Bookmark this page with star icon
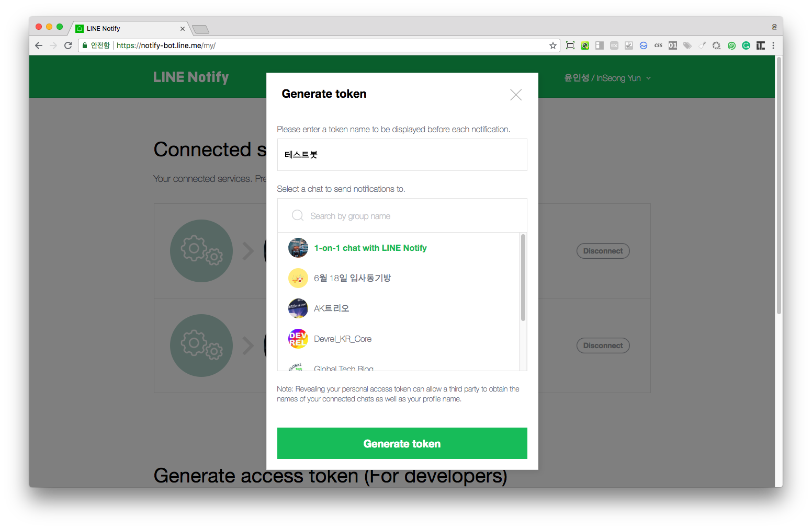812x529 pixels. tap(553, 45)
